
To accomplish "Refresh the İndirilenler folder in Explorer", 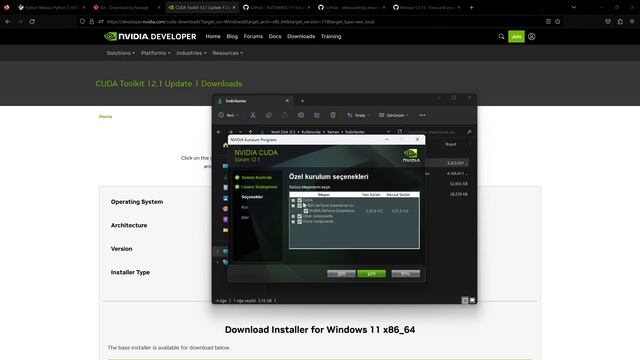I will pos(400,132).
